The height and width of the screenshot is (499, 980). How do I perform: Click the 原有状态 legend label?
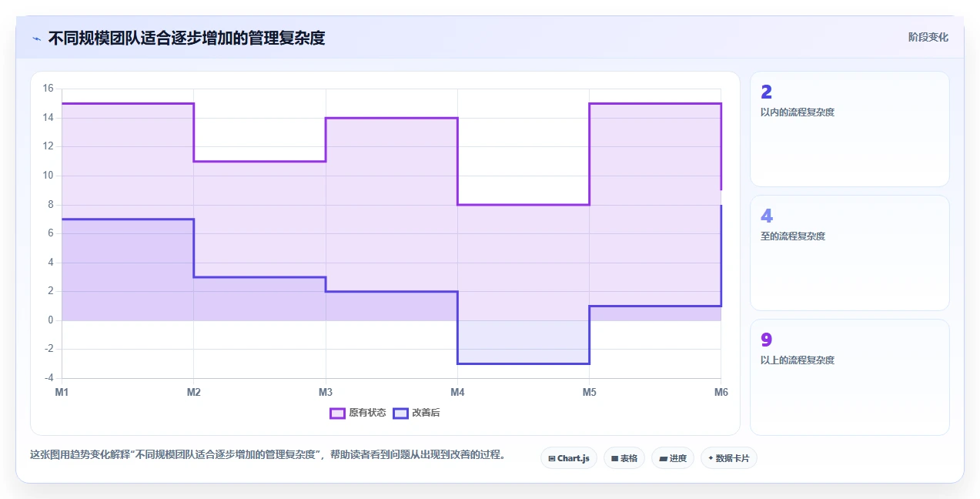tap(367, 413)
